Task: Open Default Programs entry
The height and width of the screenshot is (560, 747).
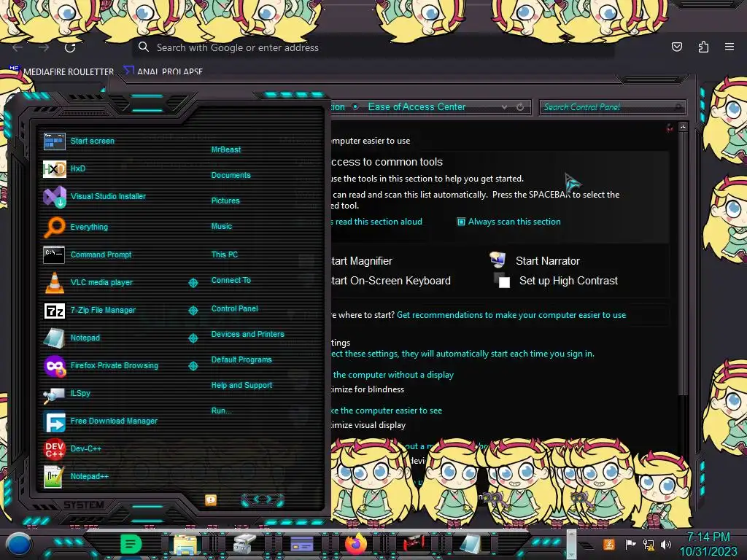Action: [x=241, y=359]
